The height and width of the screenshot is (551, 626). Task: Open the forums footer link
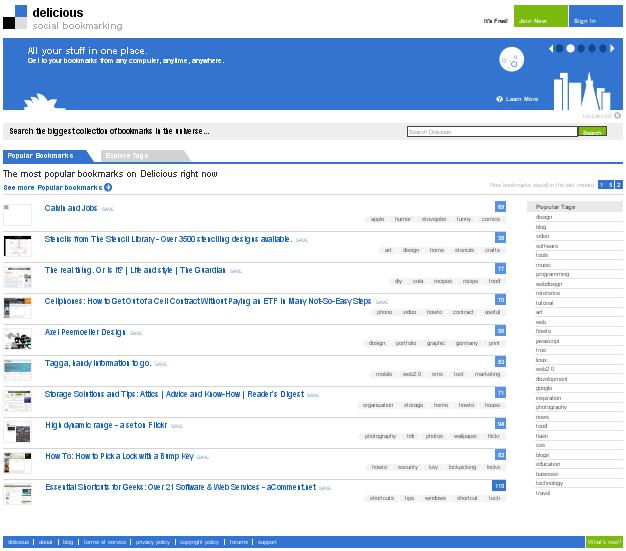(239, 542)
